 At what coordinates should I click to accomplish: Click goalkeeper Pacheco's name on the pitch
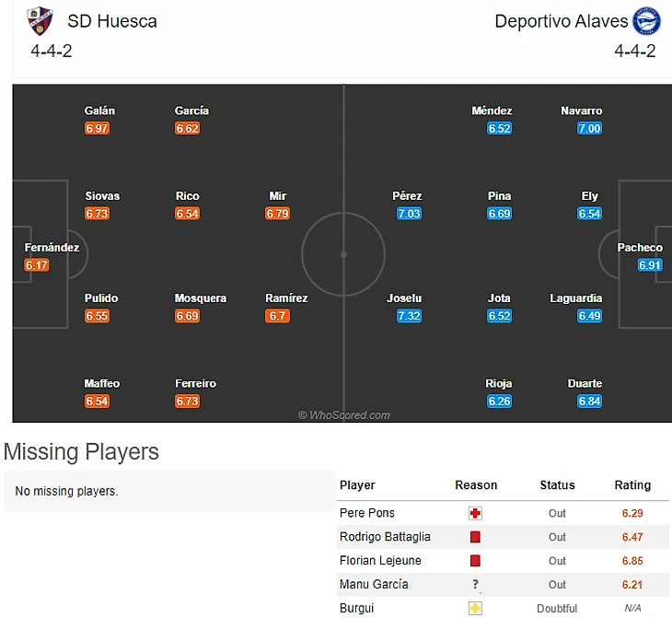pyautogui.click(x=640, y=248)
